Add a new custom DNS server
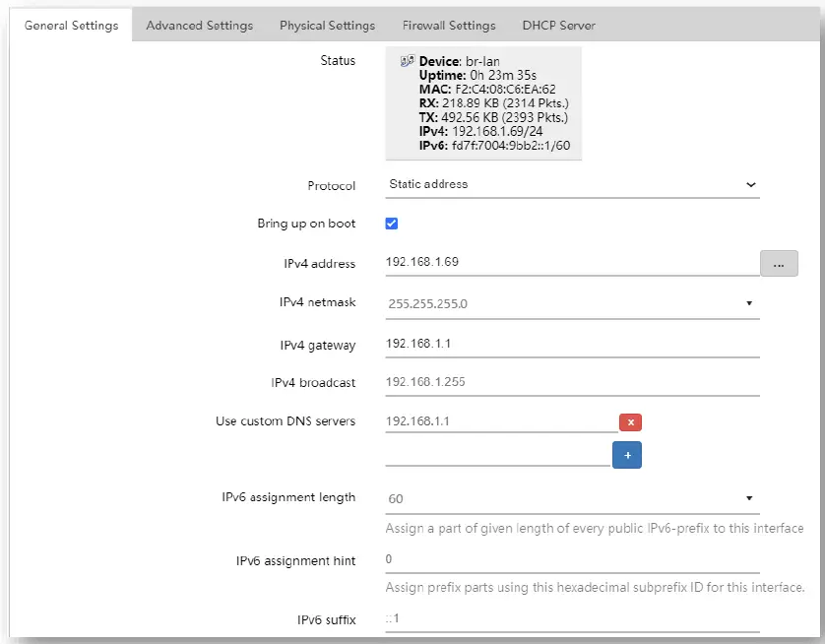825x644 pixels. (x=627, y=455)
